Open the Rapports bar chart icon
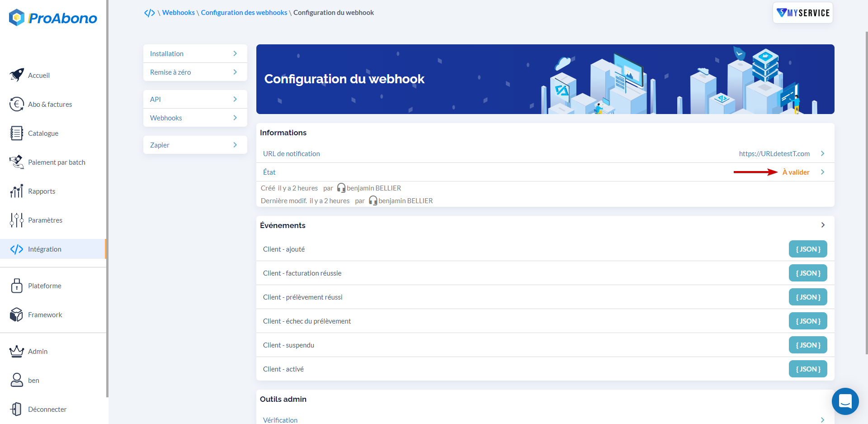Screen dimensions: 868x424 coord(16,191)
